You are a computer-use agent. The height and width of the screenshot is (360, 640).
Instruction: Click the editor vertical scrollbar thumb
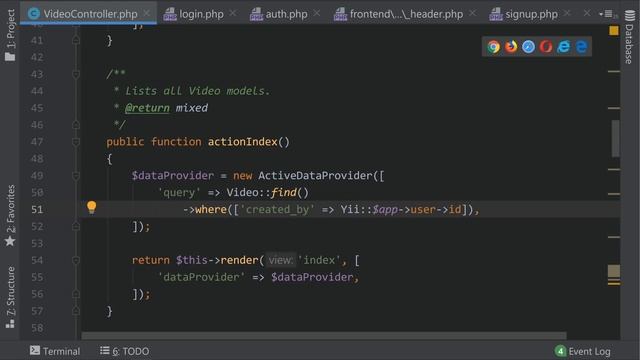click(x=615, y=138)
